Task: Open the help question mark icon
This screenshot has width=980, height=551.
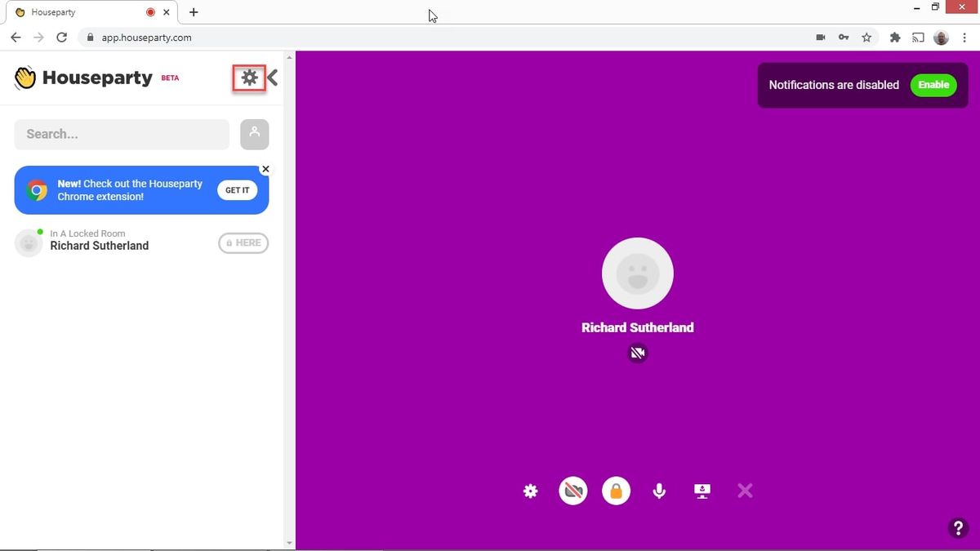Action: pyautogui.click(x=957, y=528)
